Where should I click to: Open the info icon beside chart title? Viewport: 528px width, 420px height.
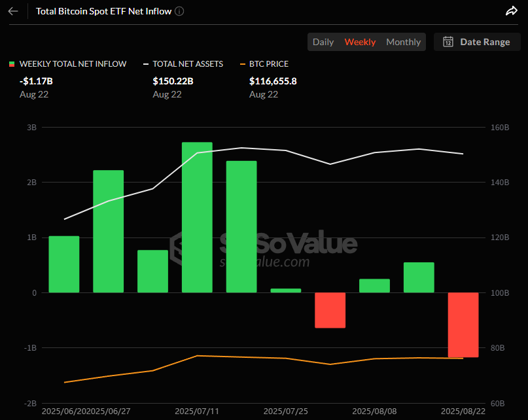[x=180, y=11]
